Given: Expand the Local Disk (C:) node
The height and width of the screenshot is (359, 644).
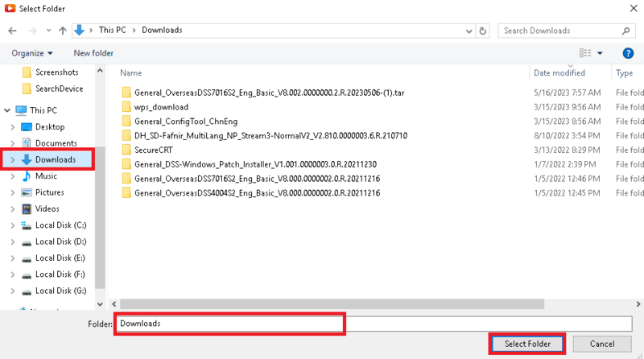Looking at the screenshot, I should (x=12, y=225).
